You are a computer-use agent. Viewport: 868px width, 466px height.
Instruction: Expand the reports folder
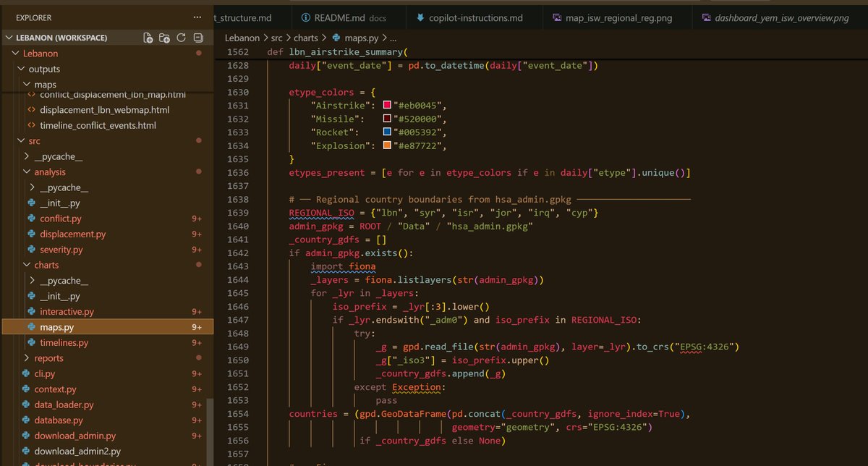(x=27, y=358)
